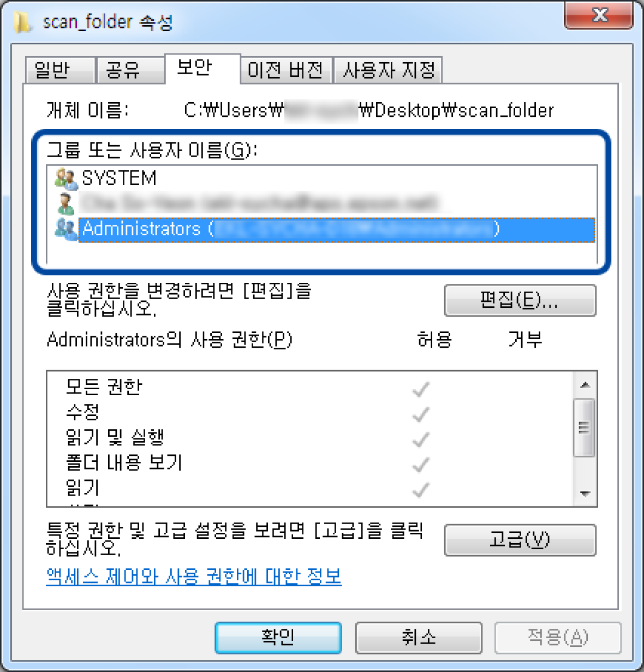Click the 편집(E)... button
The width and height of the screenshot is (644, 672).
(520, 300)
